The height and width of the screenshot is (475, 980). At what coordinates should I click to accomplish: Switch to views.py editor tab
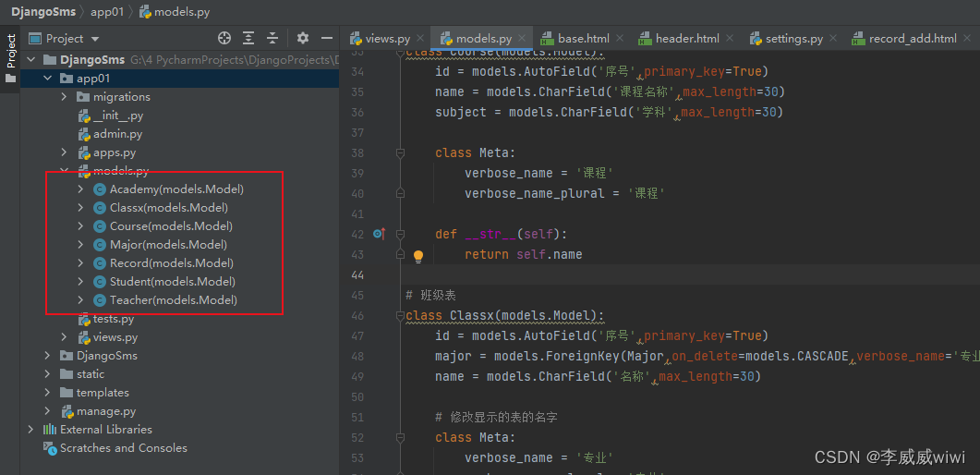381,39
